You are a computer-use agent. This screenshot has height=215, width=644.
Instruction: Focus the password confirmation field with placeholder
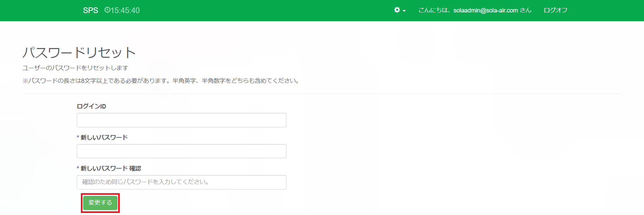[181, 182]
